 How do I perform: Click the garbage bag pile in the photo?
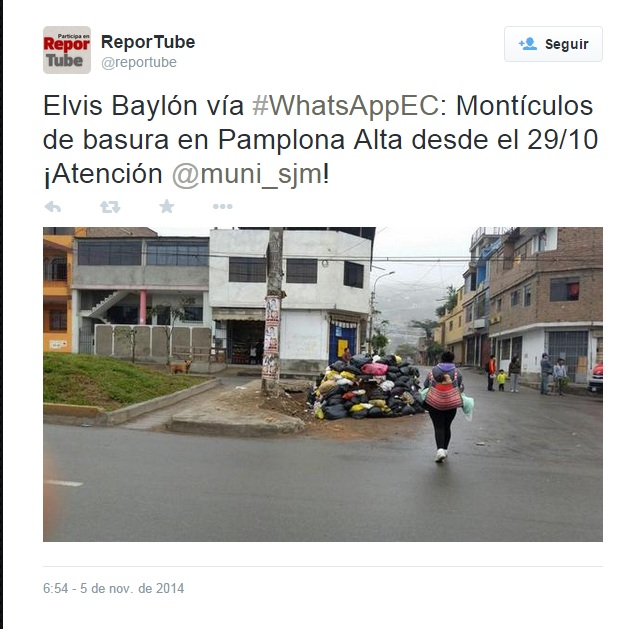coord(366,387)
